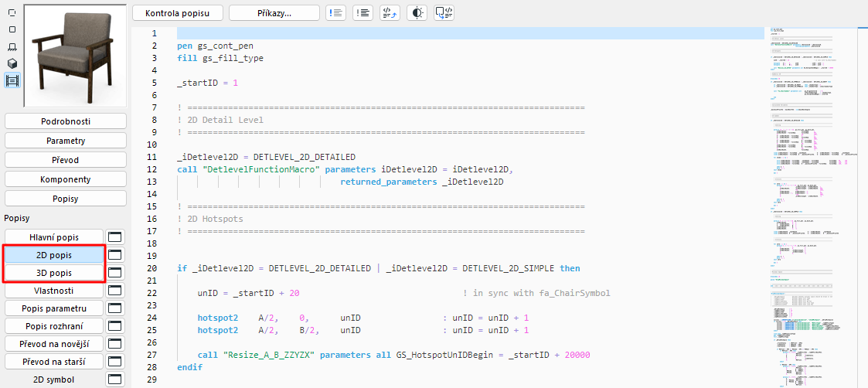Open Převod na starší in separate window

click(115, 361)
